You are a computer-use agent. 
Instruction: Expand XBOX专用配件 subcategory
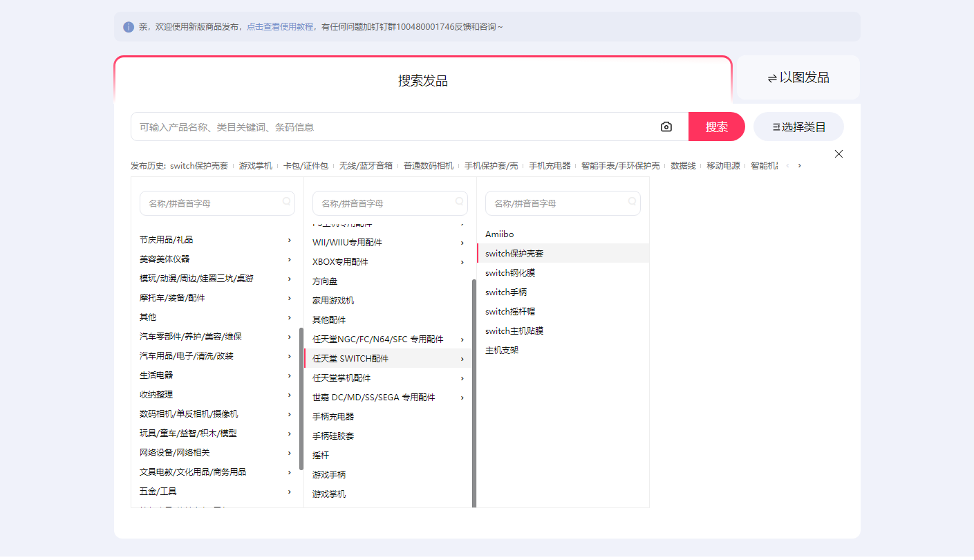[462, 262]
